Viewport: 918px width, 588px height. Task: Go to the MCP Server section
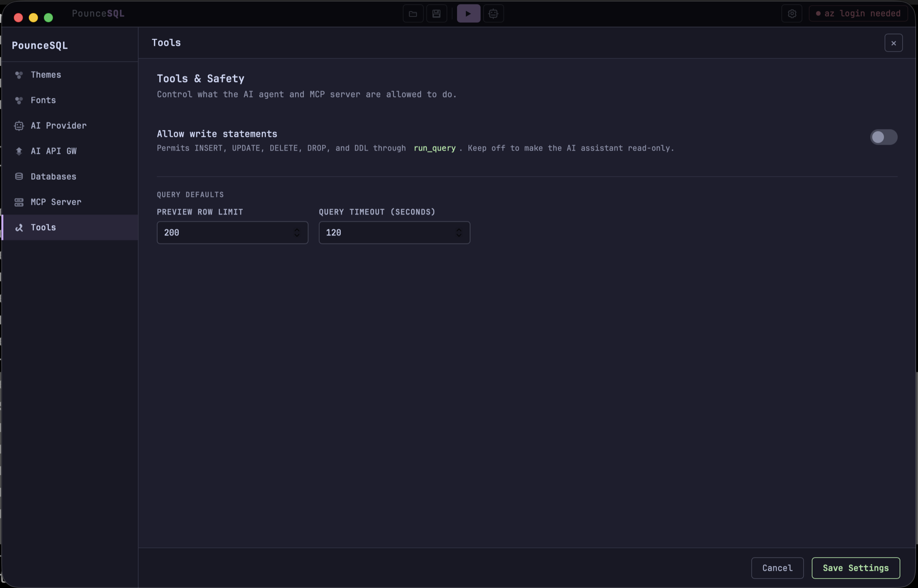pos(70,202)
